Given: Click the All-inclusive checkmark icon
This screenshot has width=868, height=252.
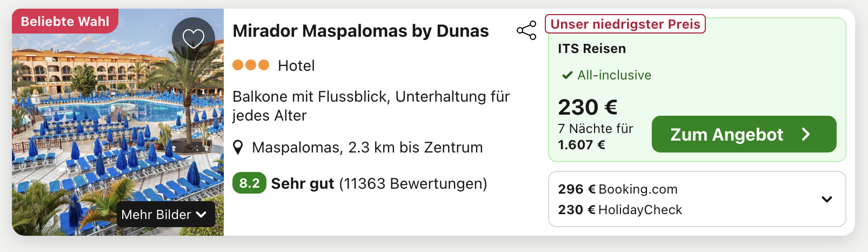Looking at the screenshot, I should coord(567,75).
